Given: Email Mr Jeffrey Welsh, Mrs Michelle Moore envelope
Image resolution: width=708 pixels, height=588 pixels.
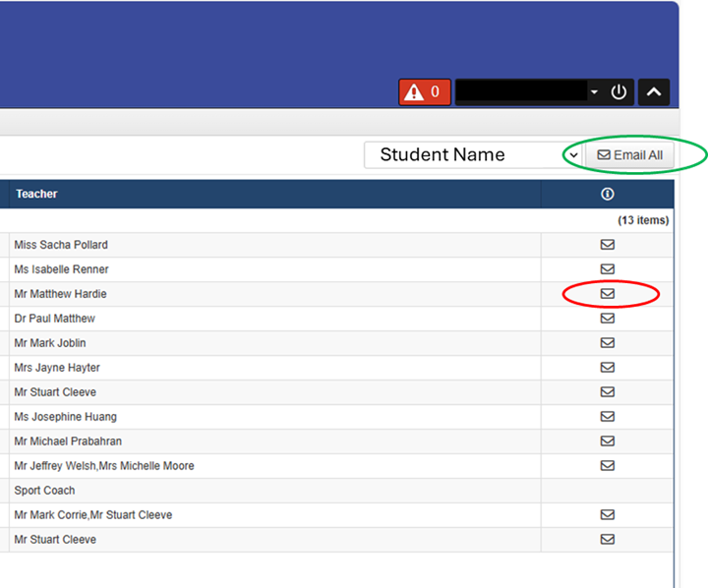Looking at the screenshot, I should [x=608, y=466].
